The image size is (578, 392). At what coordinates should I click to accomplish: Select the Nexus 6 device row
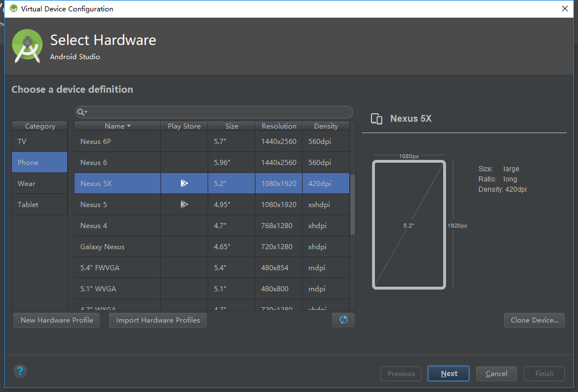tap(212, 162)
